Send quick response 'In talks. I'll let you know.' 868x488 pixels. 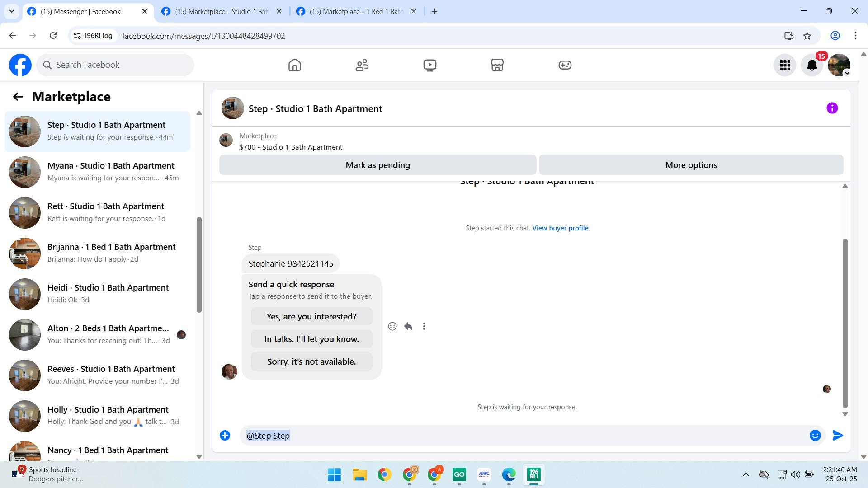[x=311, y=339]
